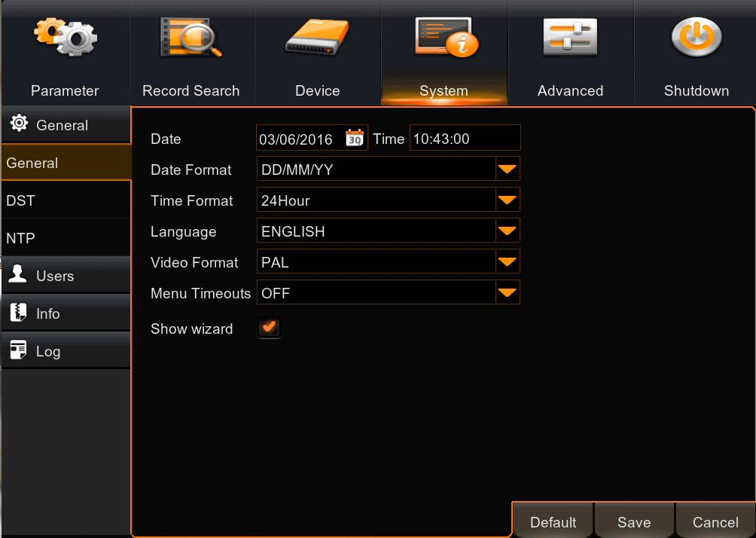This screenshot has height=538, width=756.
Task: Open the DST sidebar item
Action: [x=66, y=200]
